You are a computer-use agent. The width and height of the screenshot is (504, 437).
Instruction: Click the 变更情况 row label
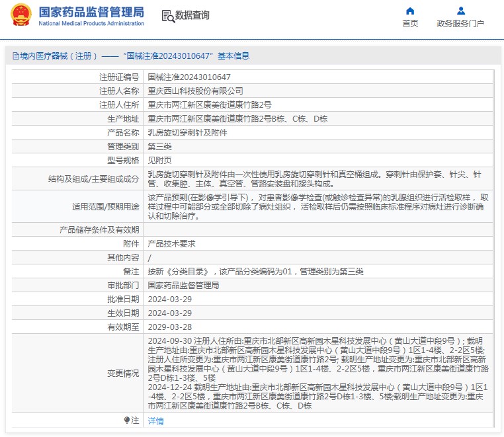(x=123, y=374)
